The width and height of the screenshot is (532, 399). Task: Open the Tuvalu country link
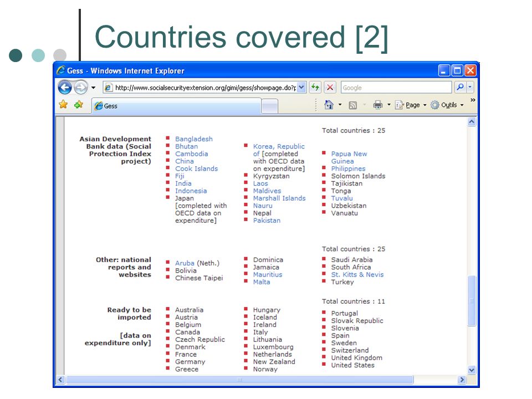tap(342, 198)
